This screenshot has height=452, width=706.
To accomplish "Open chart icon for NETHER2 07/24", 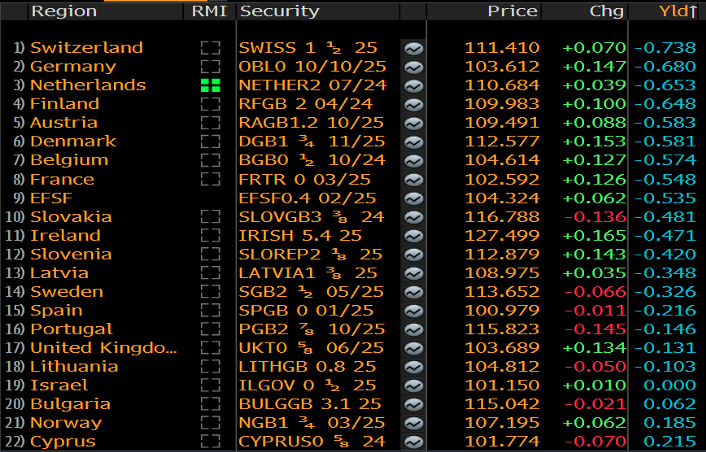I will click(413, 86).
